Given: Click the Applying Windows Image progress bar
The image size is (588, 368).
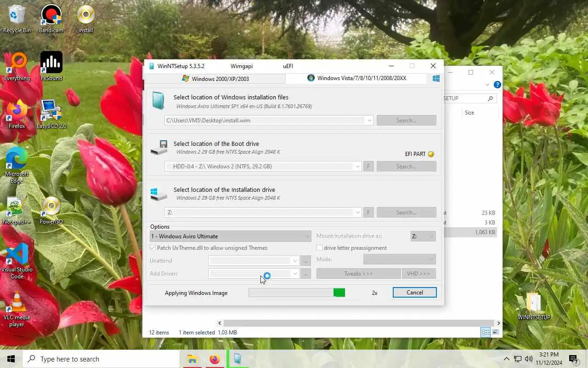Looking at the screenshot, I should (297, 293).
